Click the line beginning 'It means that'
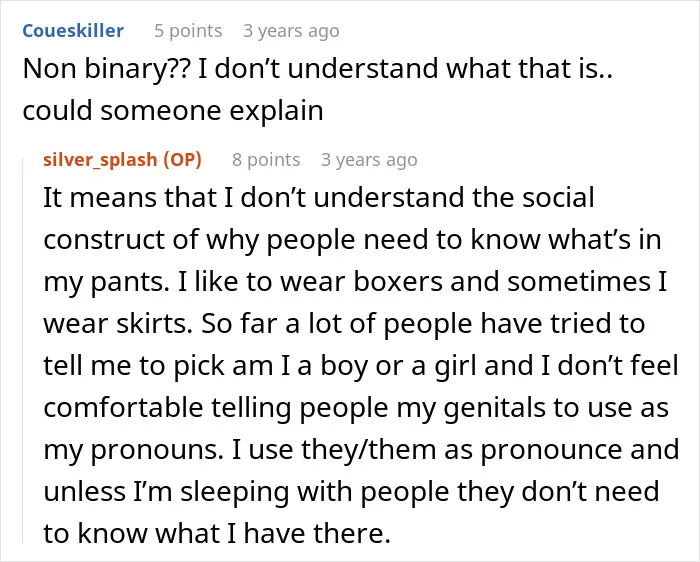Image resolution: width=700 pixels, height=562 pixels. [x=319, y=197]
